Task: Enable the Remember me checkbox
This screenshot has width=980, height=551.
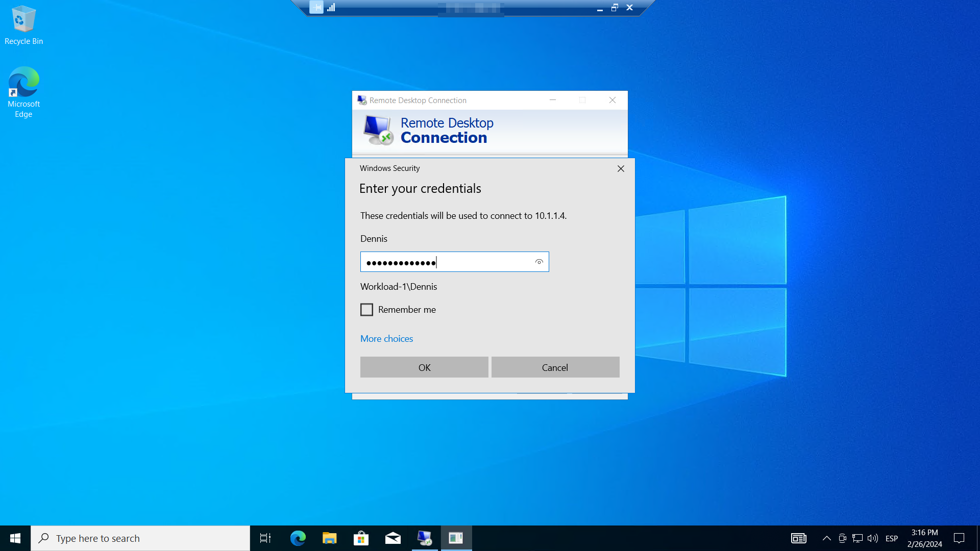Action: [x=366, y=310]
